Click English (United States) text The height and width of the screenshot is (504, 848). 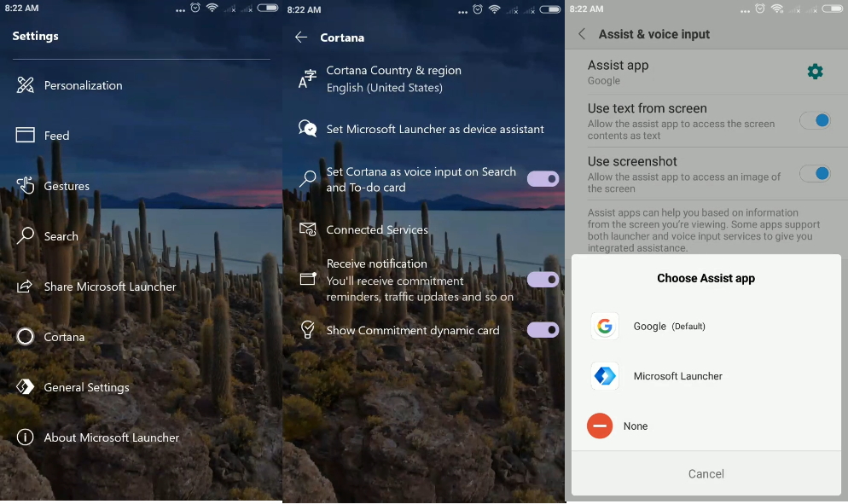coord(385,87)
